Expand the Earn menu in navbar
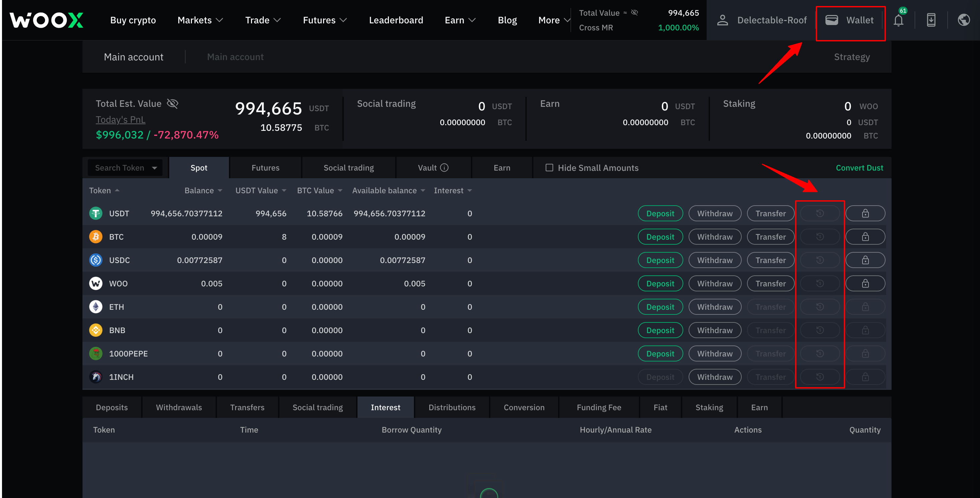Image resolution: width=980 pixels, height=498 pixels. coord(460,20)
